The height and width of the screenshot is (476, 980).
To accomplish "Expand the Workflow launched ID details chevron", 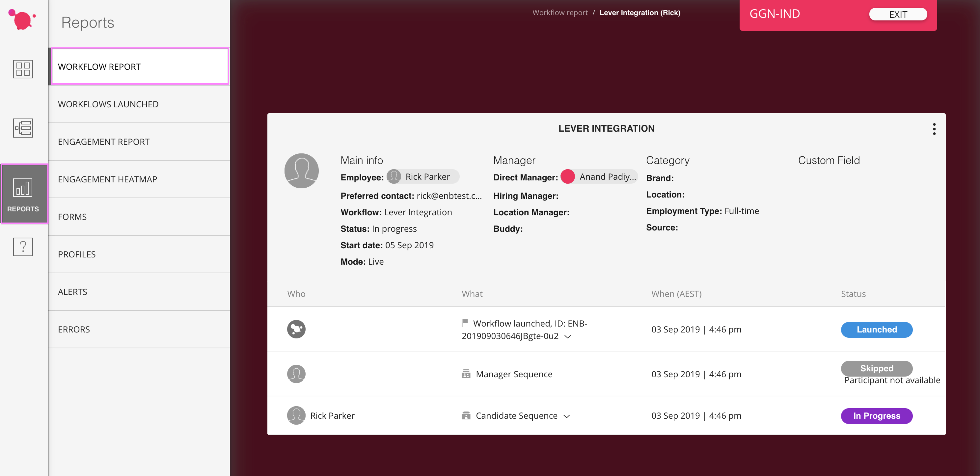I will [x=568, y=337].
